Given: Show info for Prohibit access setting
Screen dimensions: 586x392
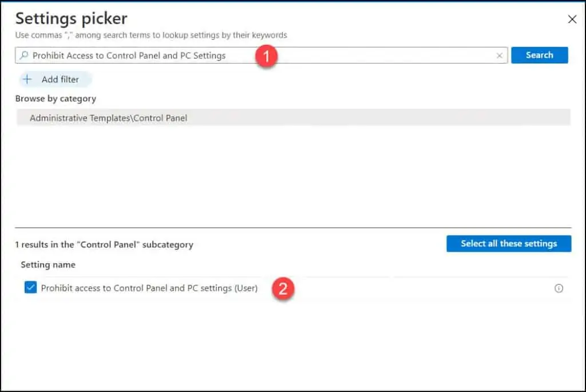Looking at the screenshot, I should [559, 288].
